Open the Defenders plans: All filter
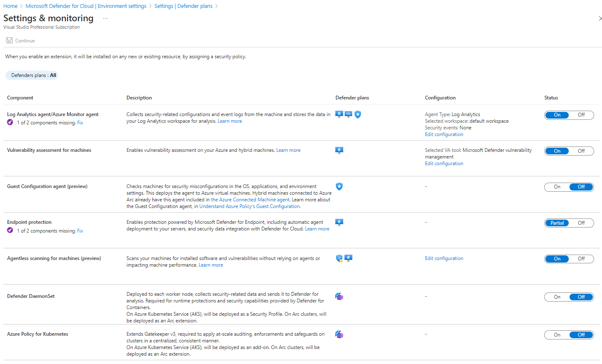 tap(32, 75)
